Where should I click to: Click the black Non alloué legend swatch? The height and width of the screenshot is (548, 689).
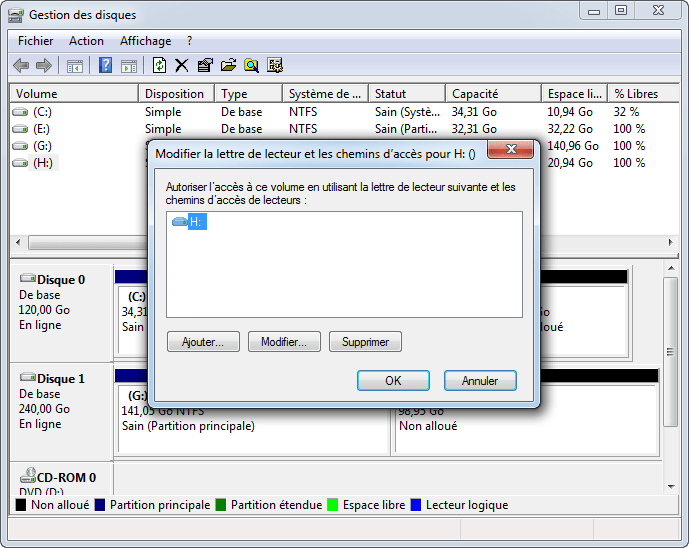point(21,505)
